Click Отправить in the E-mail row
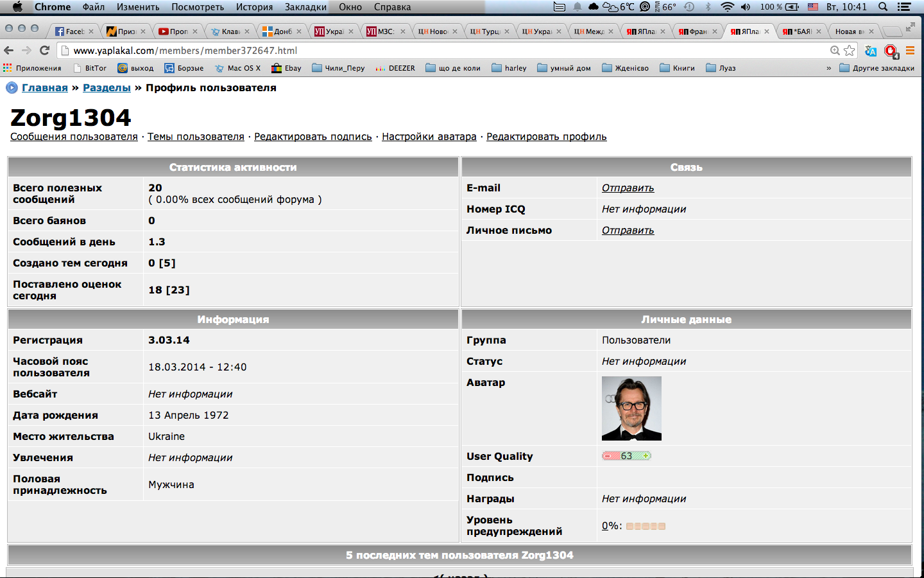This screenshot has height=578, width=924. pyautogui.click(x=628, y=188)
